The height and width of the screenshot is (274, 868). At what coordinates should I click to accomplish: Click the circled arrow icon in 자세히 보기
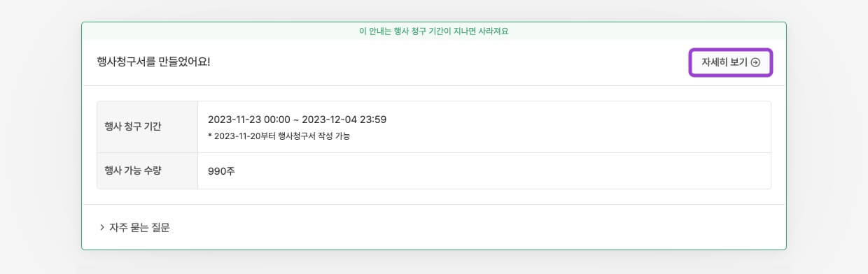pos(755,62)
